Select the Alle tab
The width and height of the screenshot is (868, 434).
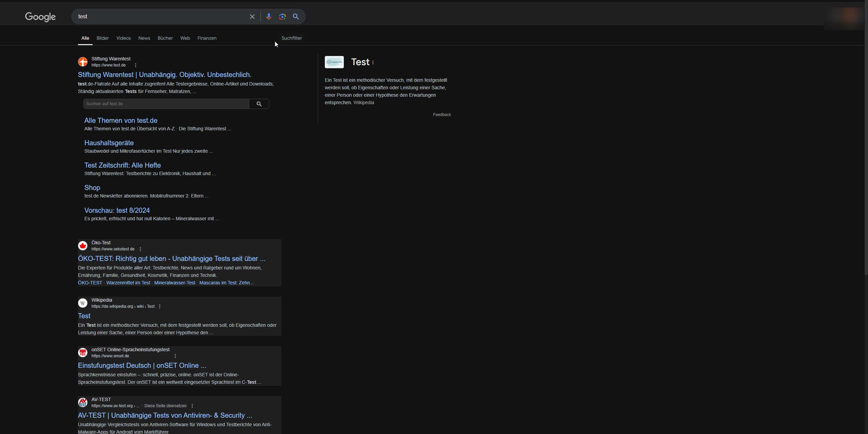[85, 38]
